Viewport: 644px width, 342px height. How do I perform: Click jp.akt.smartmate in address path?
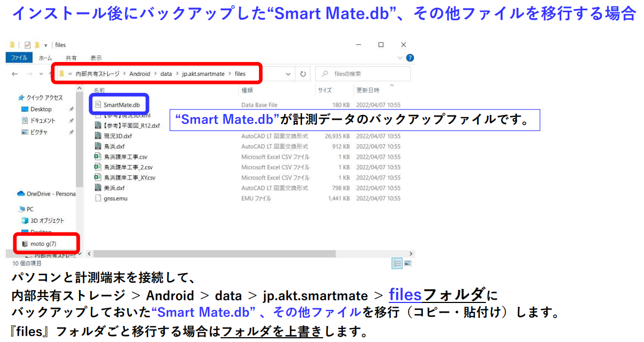click(203, 74)
